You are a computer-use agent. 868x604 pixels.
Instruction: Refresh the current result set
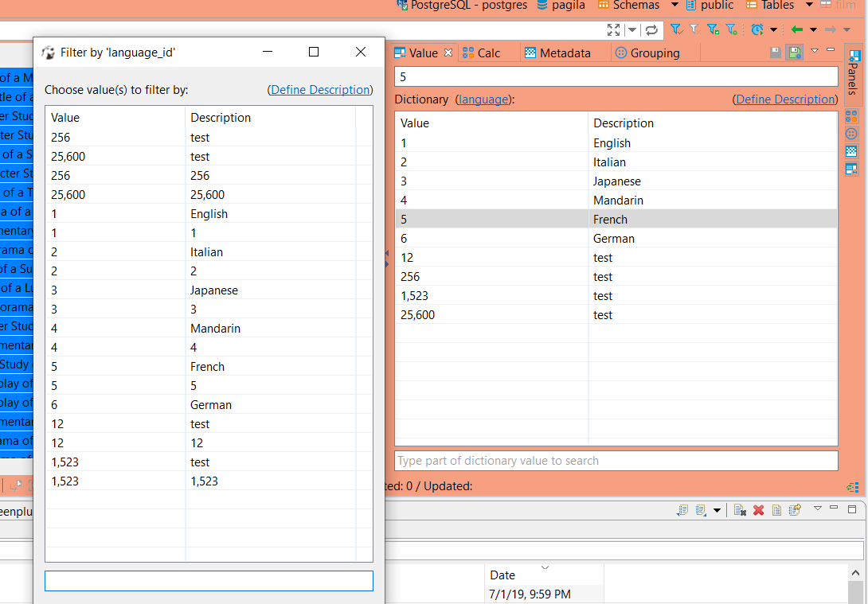coord(651,29)
